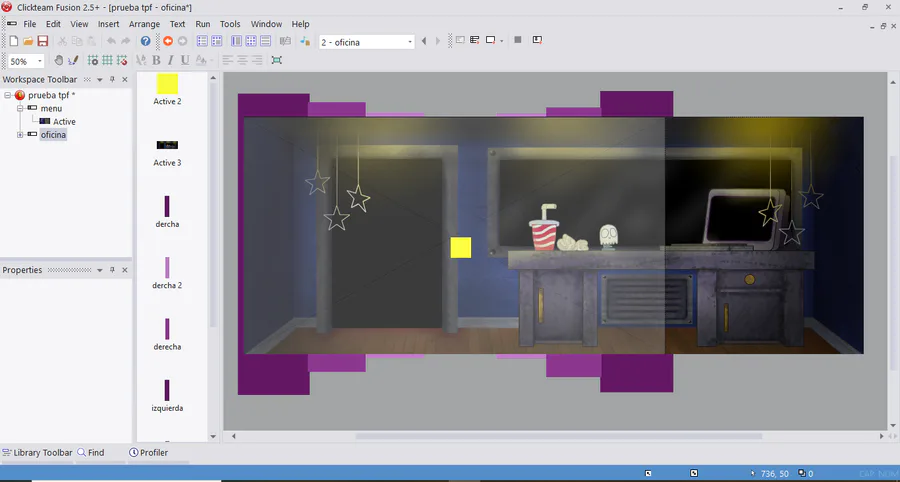Screen dimensions: 900x482
Task: Switch to the Find tab
Action: 91,453
